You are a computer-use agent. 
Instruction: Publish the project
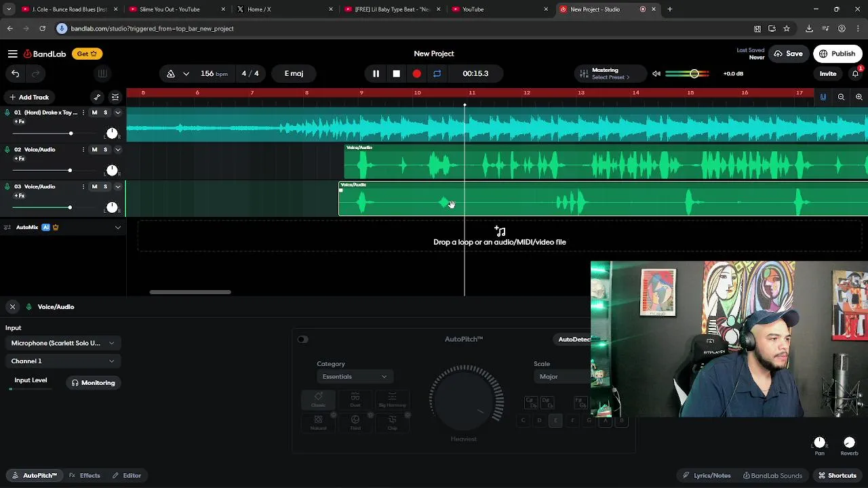tap(837, 54)
